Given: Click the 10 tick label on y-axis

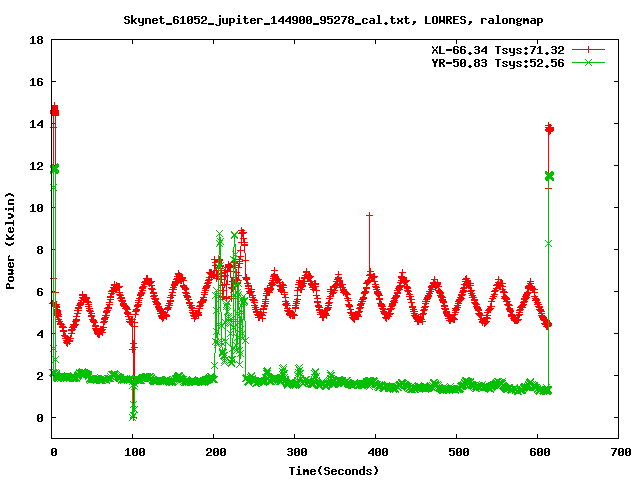Looking at the screenshot, I should click(x=35, y=208).
